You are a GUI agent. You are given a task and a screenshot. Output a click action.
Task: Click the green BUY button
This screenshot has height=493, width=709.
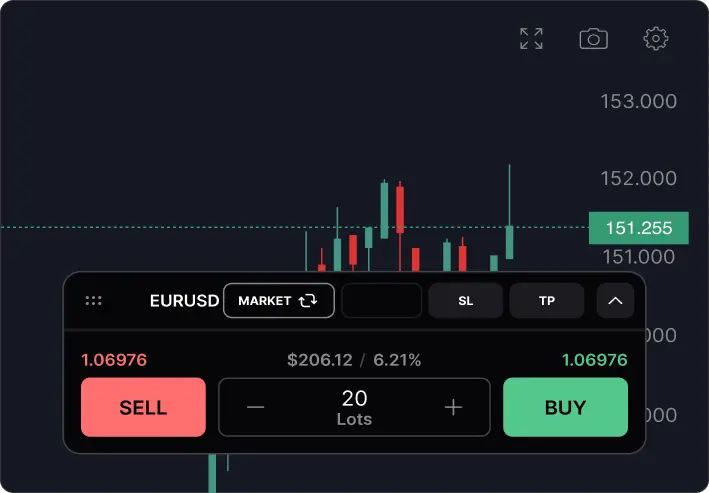coord(565,407)
